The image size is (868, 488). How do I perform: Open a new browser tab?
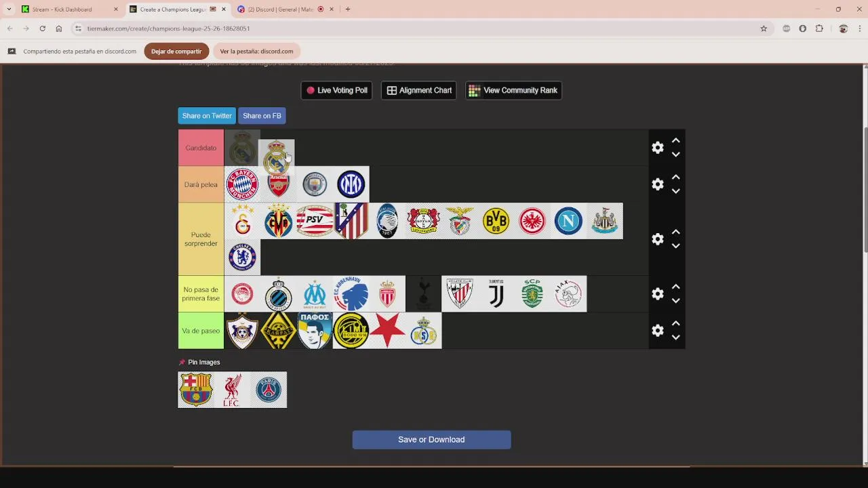(x=348, y=9)
